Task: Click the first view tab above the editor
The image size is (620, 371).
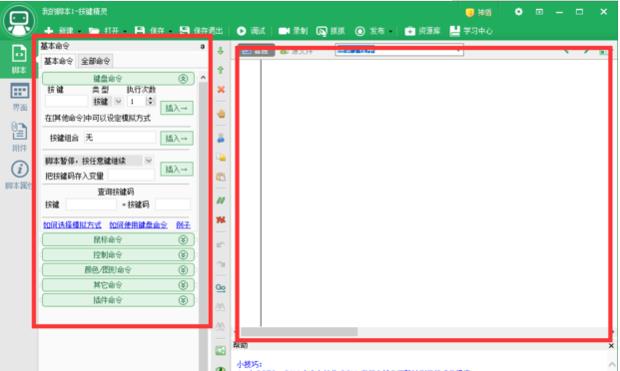Action: point(256,51)
